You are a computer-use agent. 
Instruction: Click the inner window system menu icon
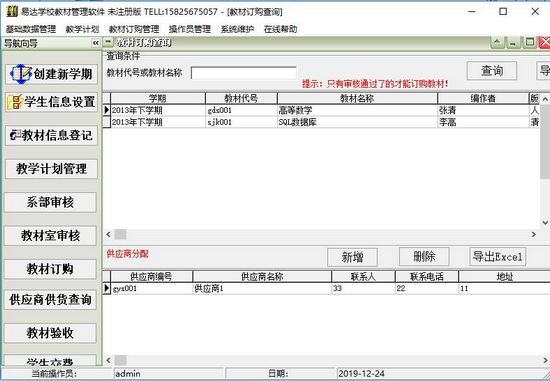coord(108,42)
